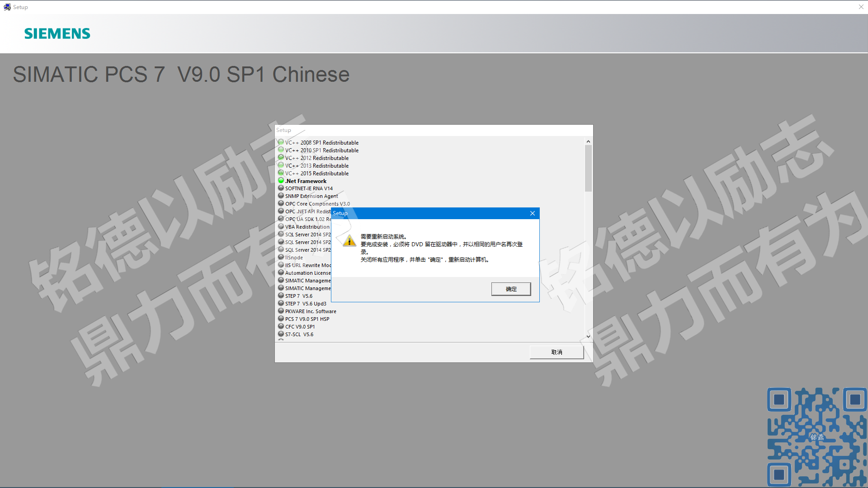Viewport: 868px width, 488px height.
Task: Click status icon next to STEP 7 V5.6 Upd3
Action: 281,304
